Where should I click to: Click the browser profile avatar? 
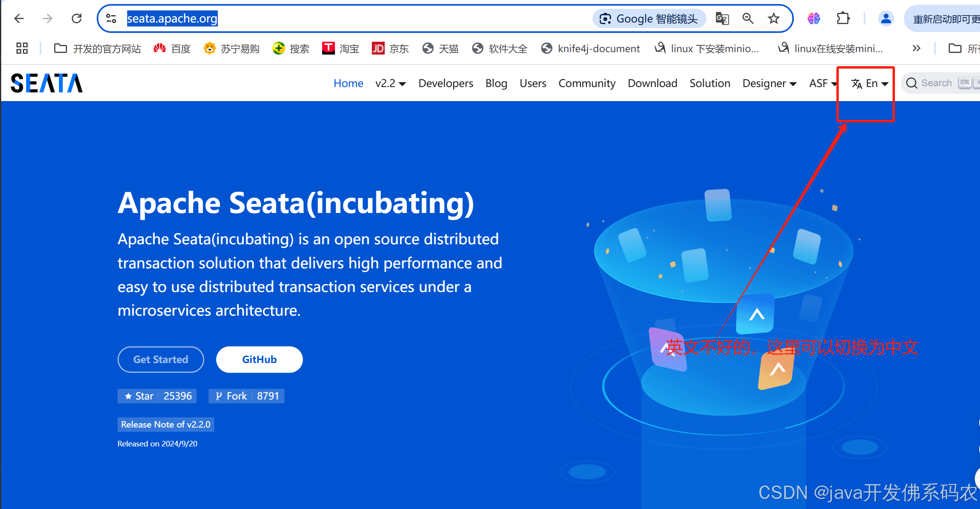(x=886, y=18)
